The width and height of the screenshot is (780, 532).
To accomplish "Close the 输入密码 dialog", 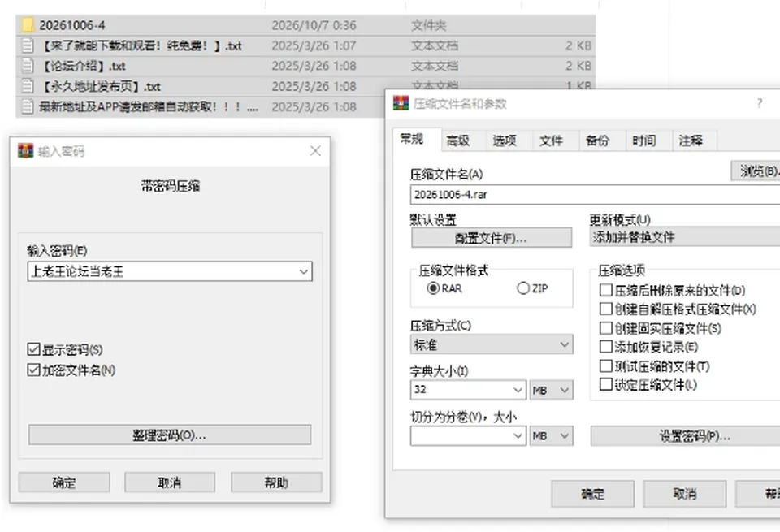I will [x=315, y=150].
